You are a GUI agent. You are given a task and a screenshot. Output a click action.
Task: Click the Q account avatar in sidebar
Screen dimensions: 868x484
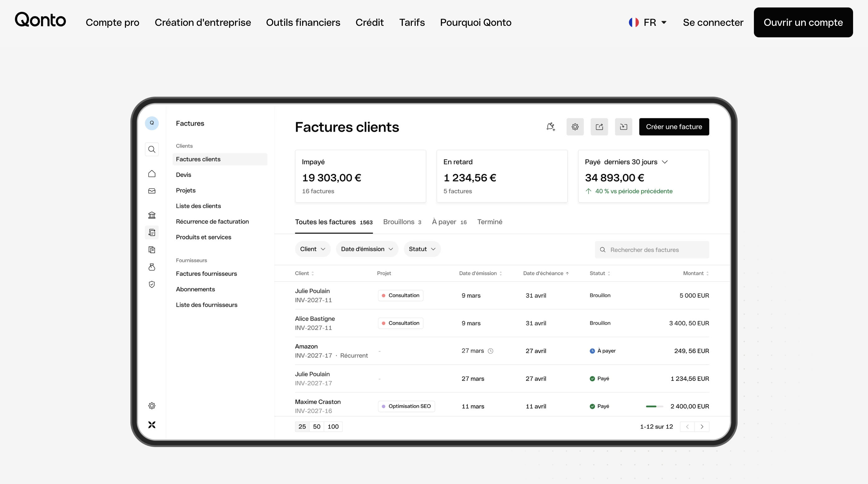152,123
